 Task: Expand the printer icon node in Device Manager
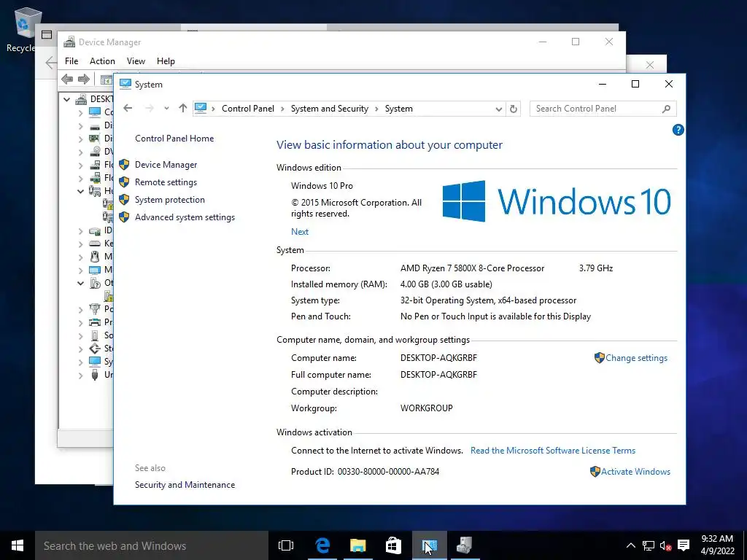(80, 322)
